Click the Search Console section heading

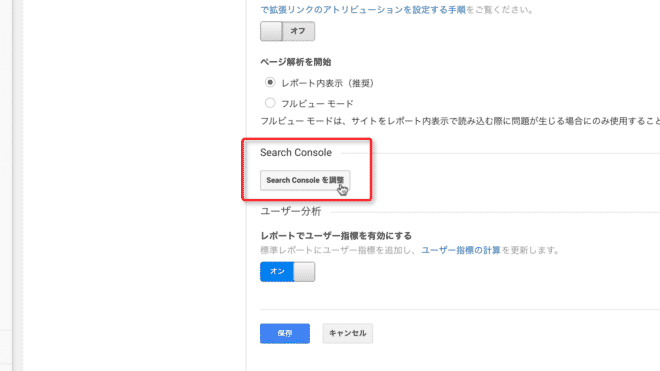point(296,152)
